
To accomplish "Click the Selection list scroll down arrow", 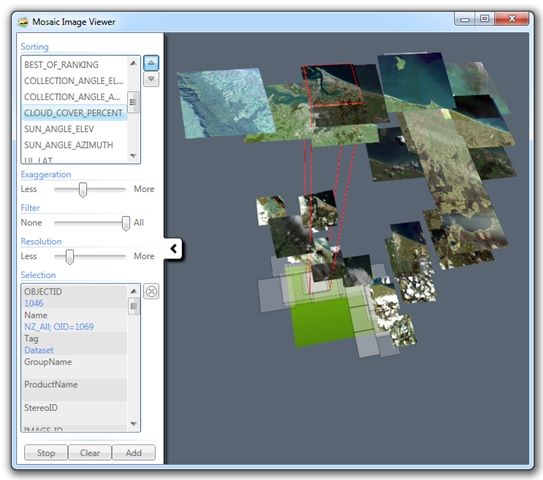I will (x=133, y=424).
